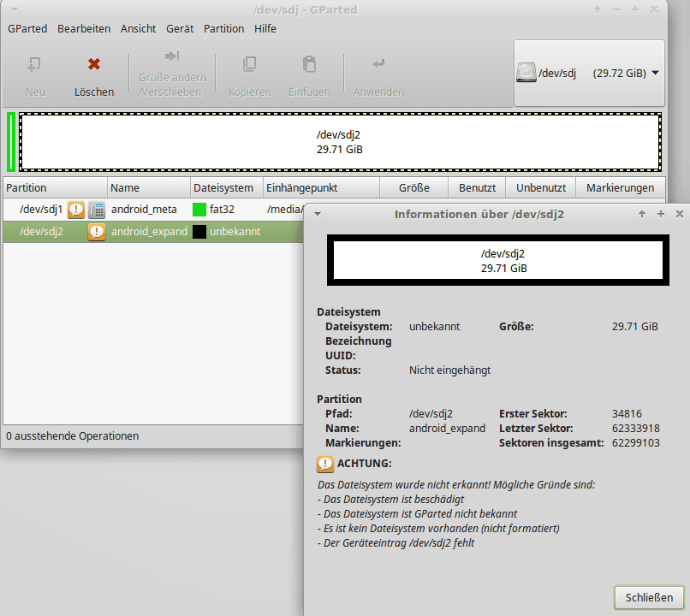Click the android_expand name cell in the table
690x616 pixels.
pyautogui.click(x=149, y=232)
